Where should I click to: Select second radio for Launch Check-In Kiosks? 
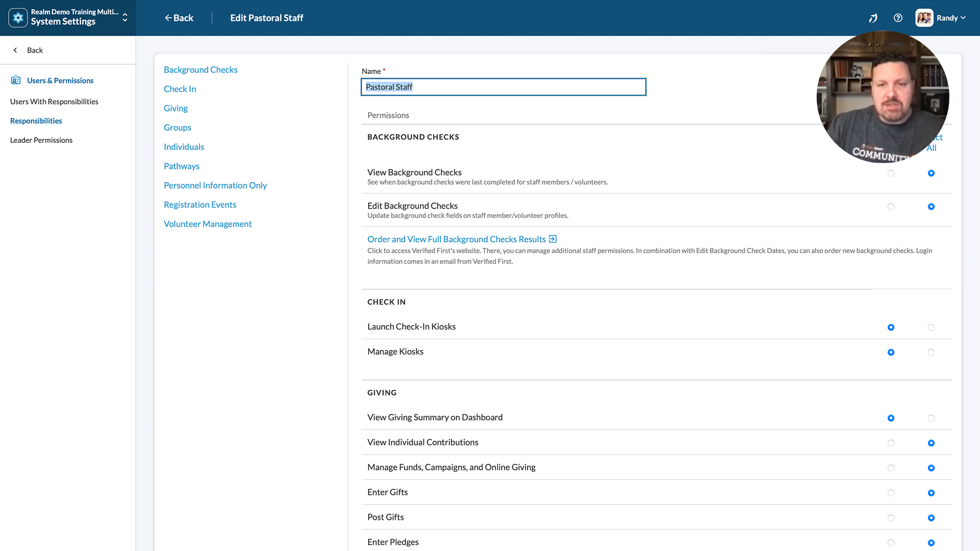click(931, 327)
